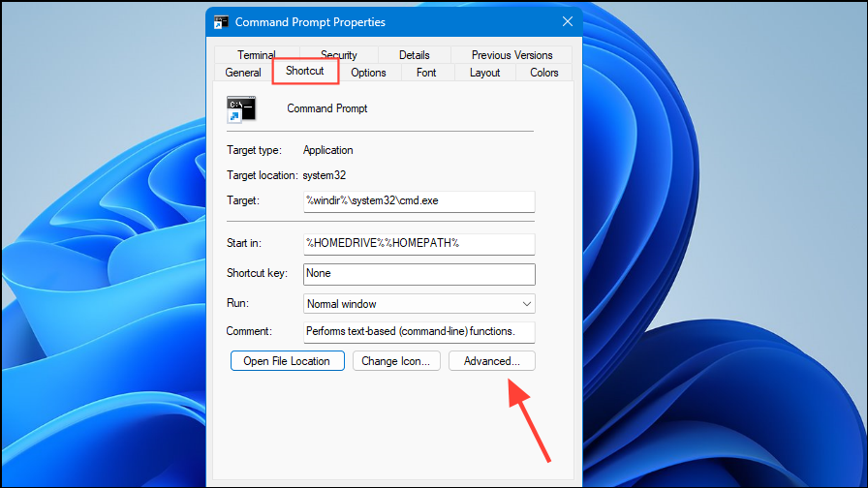868x488 pixels.
Task: Click the Start in field
Action: click(419, 244)
